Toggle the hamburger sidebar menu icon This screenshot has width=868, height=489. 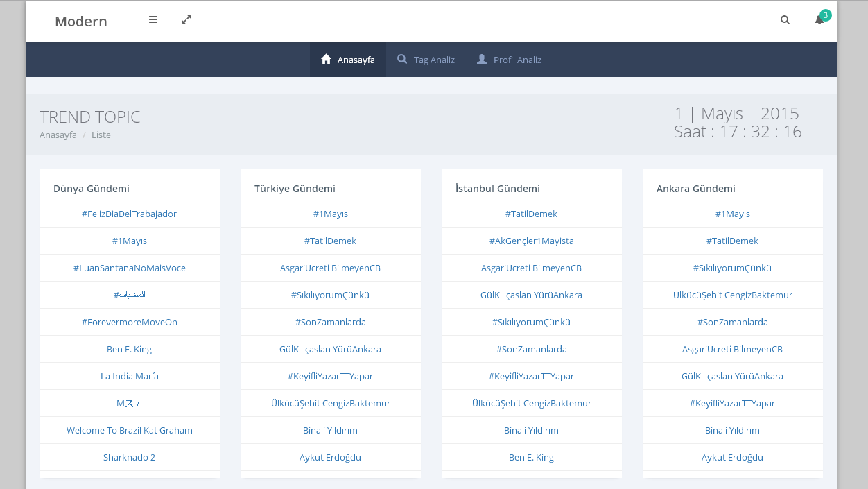coord(153,20)
